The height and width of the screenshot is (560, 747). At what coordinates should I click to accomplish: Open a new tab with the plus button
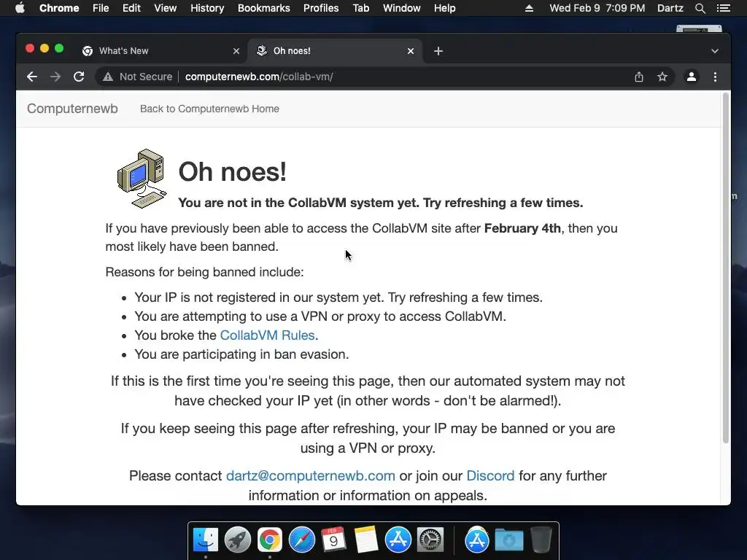click(x=438, y=51)
